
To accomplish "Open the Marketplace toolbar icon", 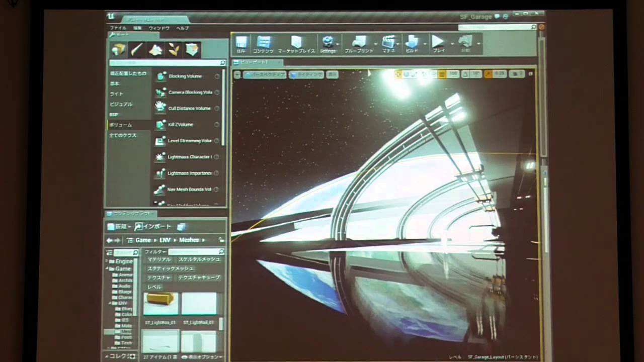I will (x=296, y=42).
